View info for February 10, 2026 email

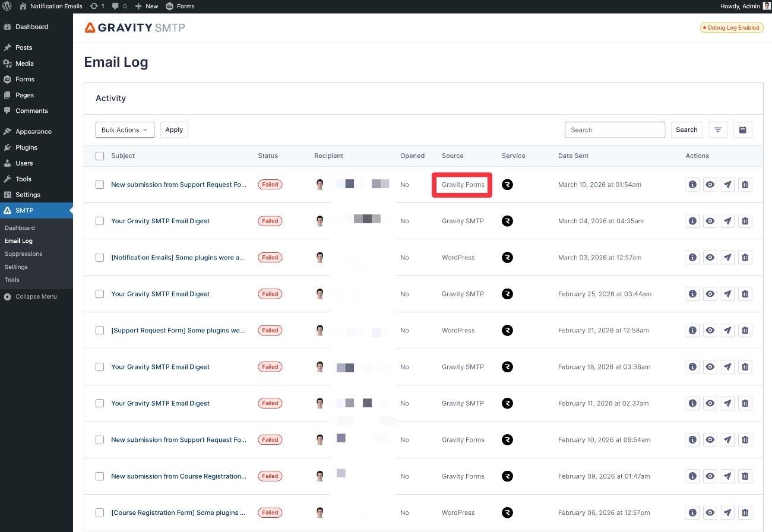click(692, 440)
